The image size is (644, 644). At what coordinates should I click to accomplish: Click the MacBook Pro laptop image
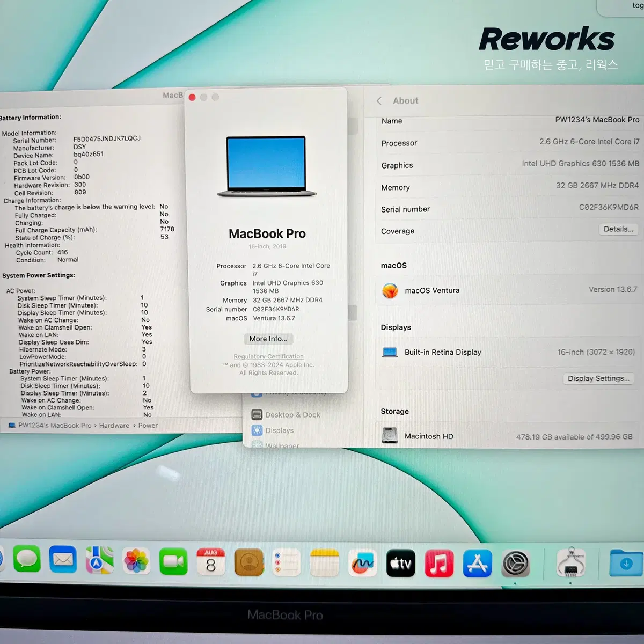pyautogui.click(x=267, y=167)
